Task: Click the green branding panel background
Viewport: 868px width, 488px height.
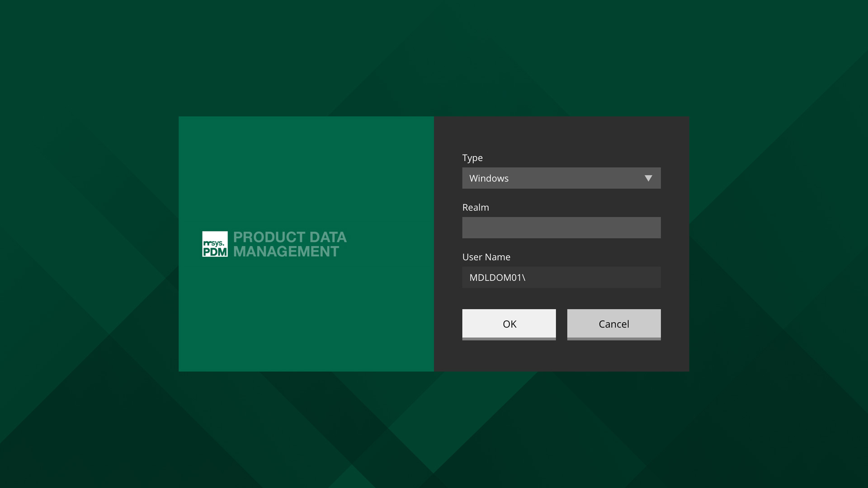Action: pos(306,172)
